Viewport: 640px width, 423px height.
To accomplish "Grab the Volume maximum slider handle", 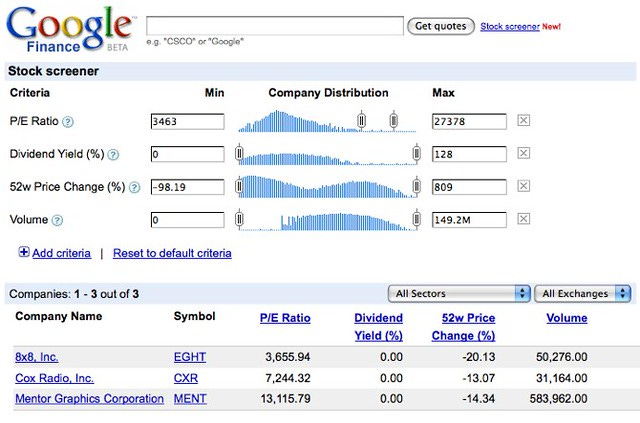I will point(416,219).
